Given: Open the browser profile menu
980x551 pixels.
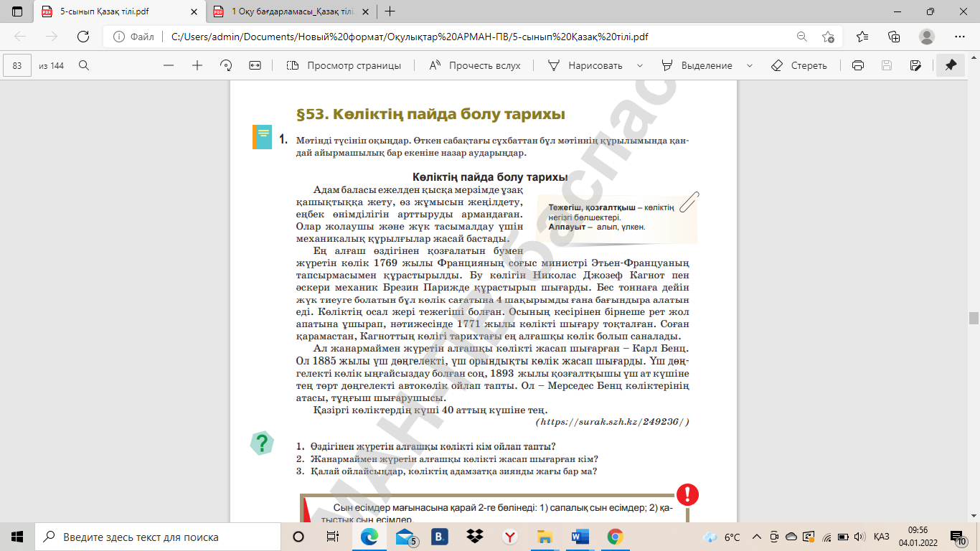Looking at the screenshot, I should click(927, 37).
